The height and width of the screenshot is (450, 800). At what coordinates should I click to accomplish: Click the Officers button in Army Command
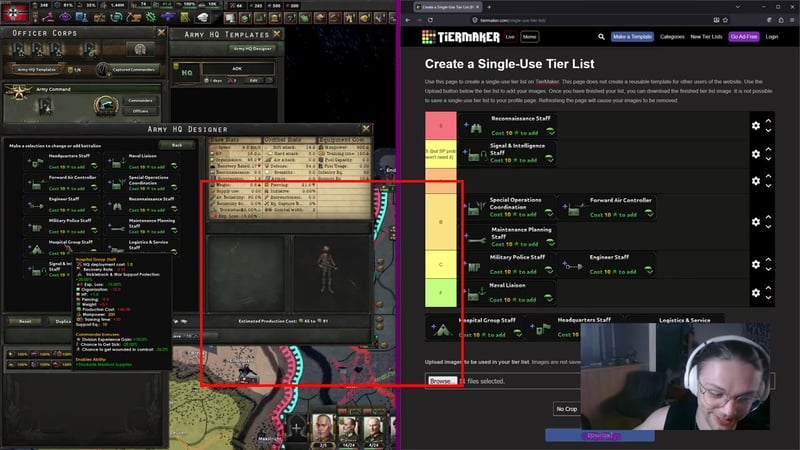[x=140, y=111]
